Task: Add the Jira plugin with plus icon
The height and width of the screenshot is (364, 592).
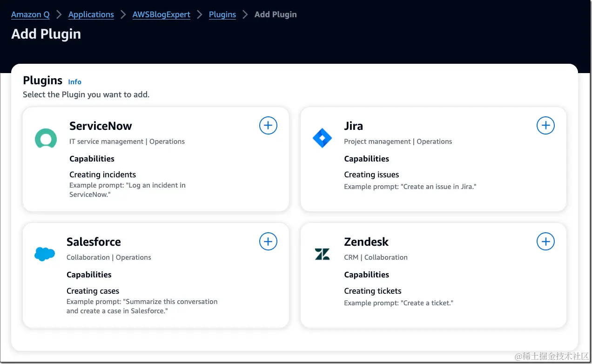Action: tap(545, 126)
